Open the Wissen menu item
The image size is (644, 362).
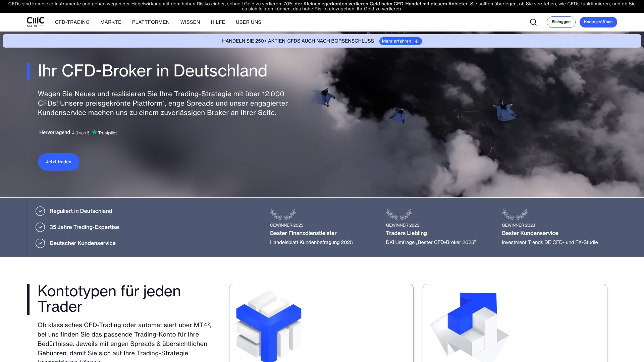click(190, 22)
